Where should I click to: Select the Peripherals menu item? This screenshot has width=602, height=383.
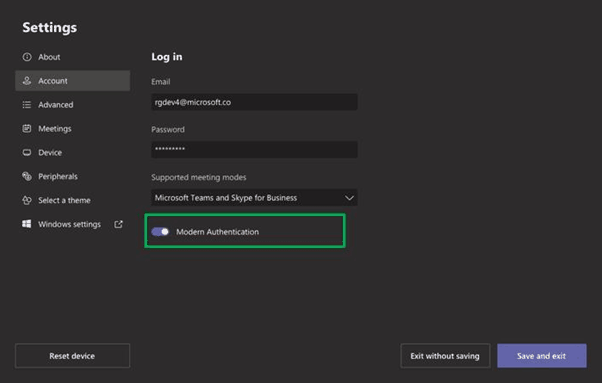click(x=73, y=176)
